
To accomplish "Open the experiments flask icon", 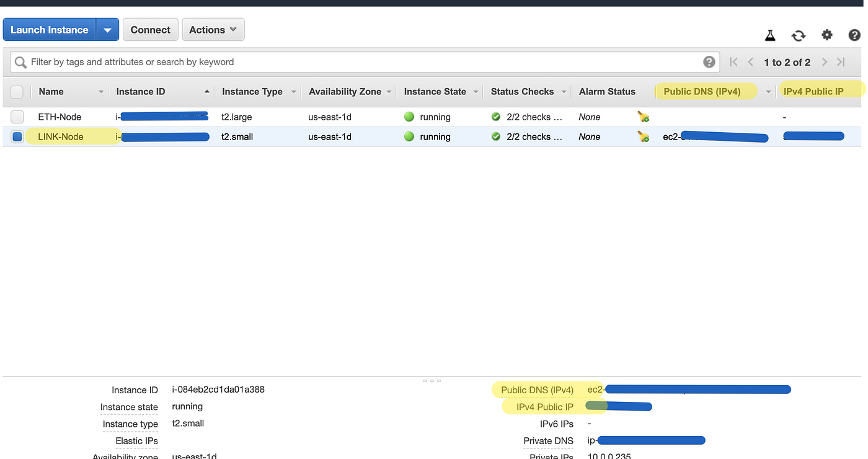I will coord(770,35).
